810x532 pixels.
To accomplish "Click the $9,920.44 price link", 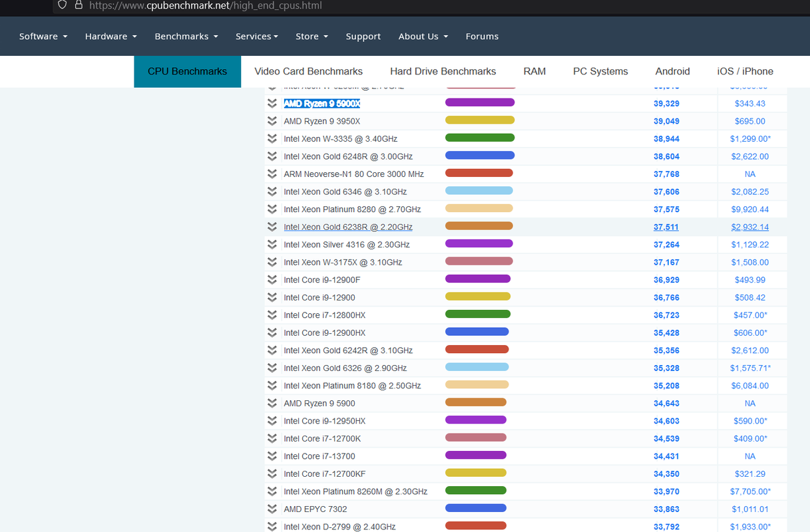I will pyautogui.click(x=750, y=209).
